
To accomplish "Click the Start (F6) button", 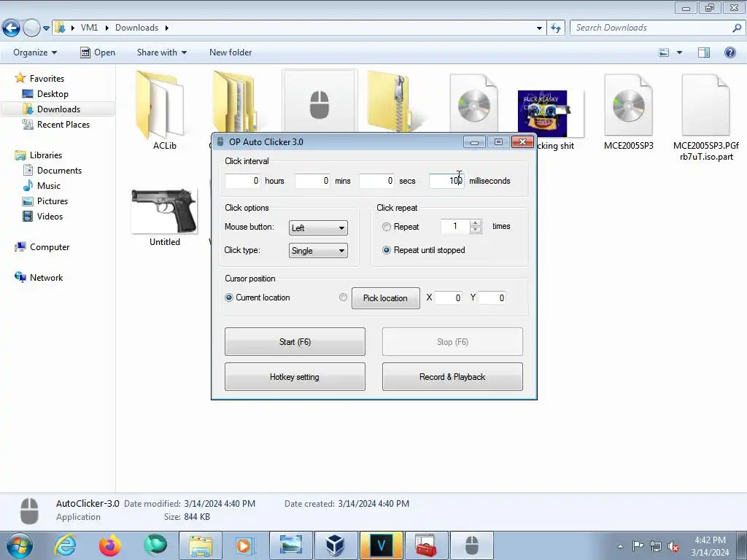I will point(295,341).
